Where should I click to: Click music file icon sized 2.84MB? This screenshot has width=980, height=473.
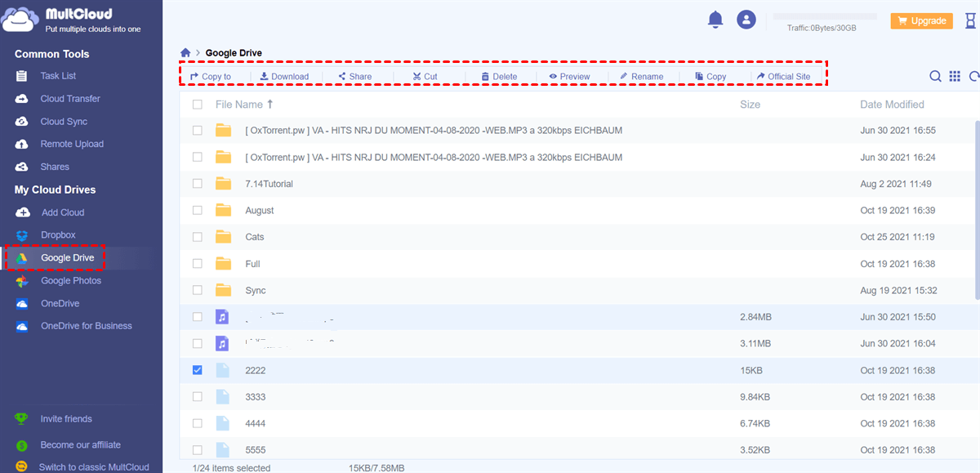(222, 317)
